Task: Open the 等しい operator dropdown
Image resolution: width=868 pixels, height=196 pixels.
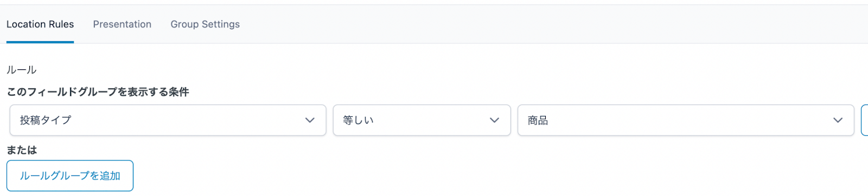Action: coord(422,120)
